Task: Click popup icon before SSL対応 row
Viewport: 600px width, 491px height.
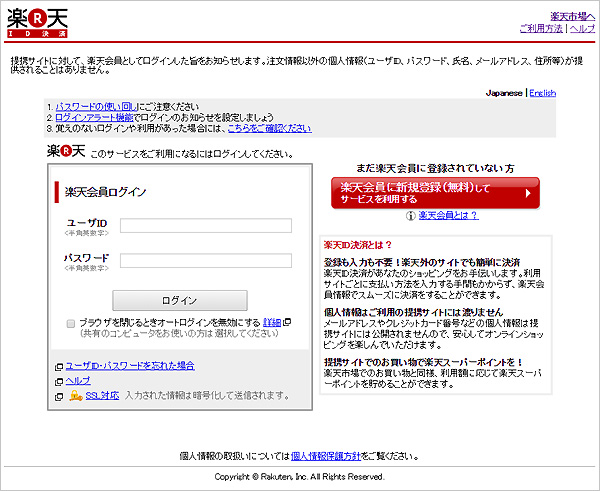Action: click(59, 396)
